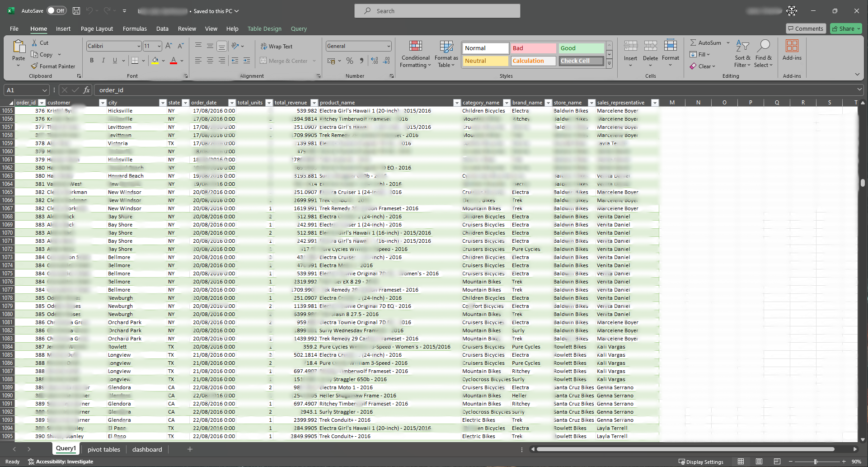The width and height of the screenshot is (868, 467).
Task: Select the Check Cell style
Action: coord(581,61)
